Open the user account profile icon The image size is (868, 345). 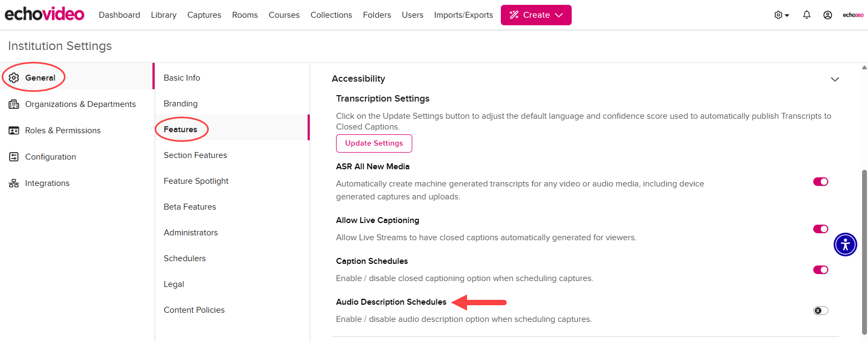pyautogui.click(x=827, y=15)
